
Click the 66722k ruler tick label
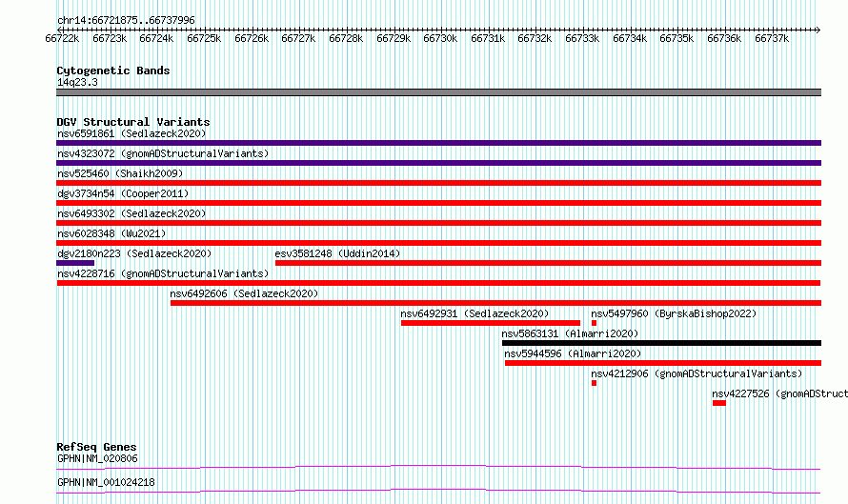pyautogui.click(x=62, y=38)
